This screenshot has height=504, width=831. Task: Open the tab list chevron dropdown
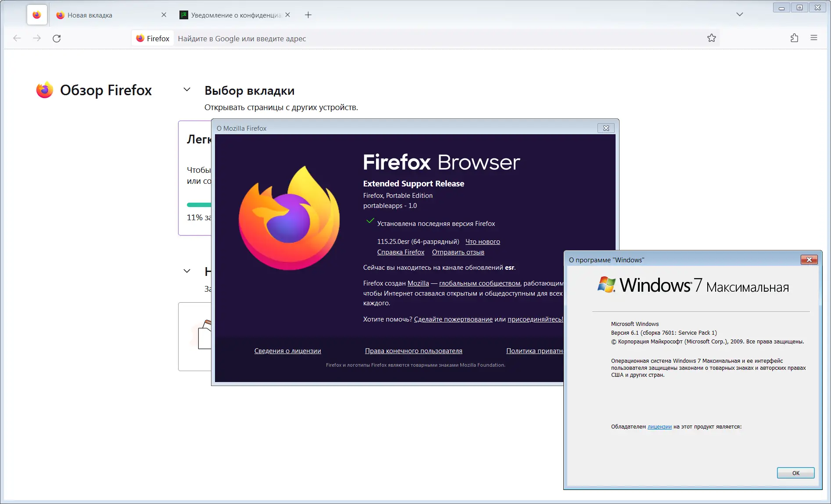tap(739, 14)
